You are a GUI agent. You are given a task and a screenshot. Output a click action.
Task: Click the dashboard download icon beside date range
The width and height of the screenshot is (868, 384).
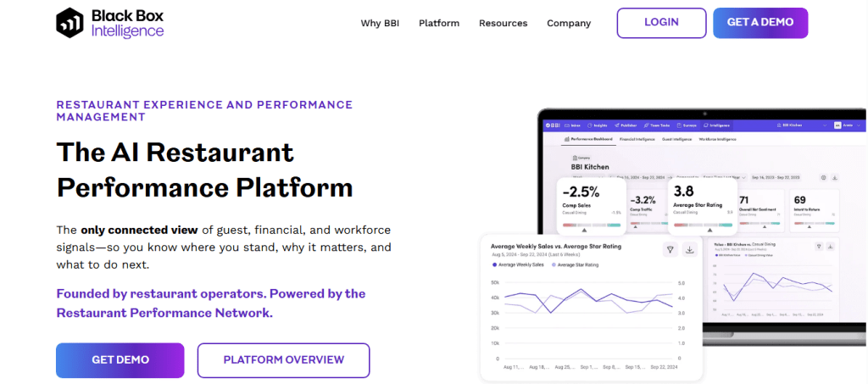point(835,178)
